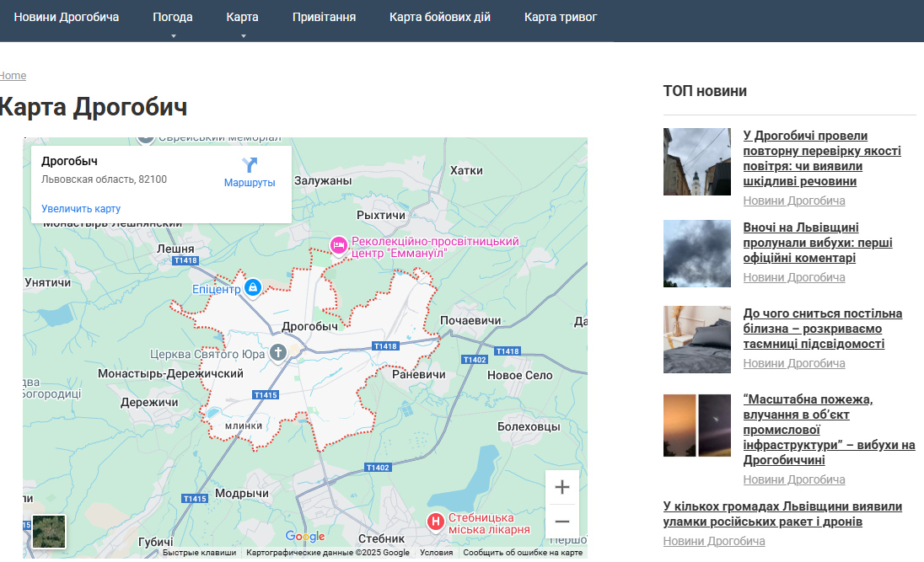Click the Модрычи label on map
The image size is (924, 562).
[242, 493]
